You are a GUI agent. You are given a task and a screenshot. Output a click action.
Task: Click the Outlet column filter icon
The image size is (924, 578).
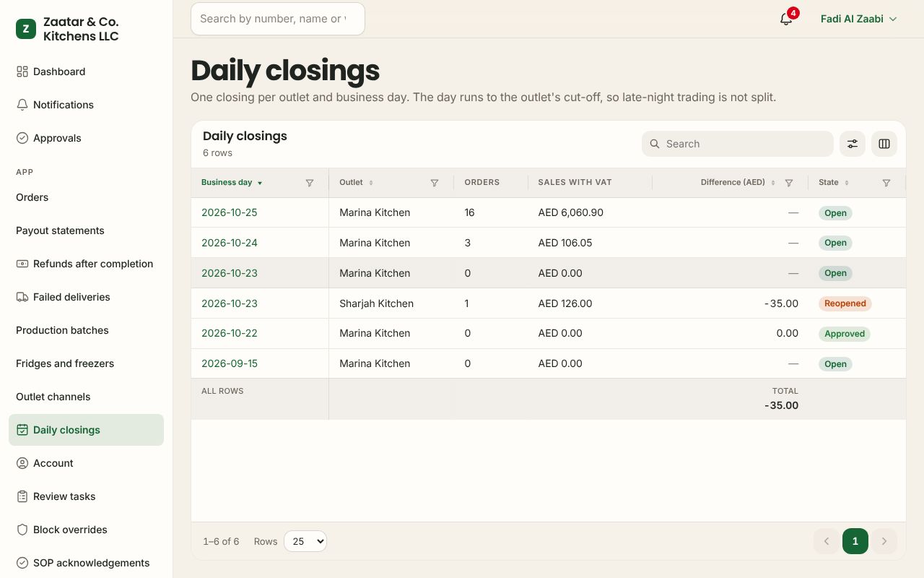click(x=435, y=183)
